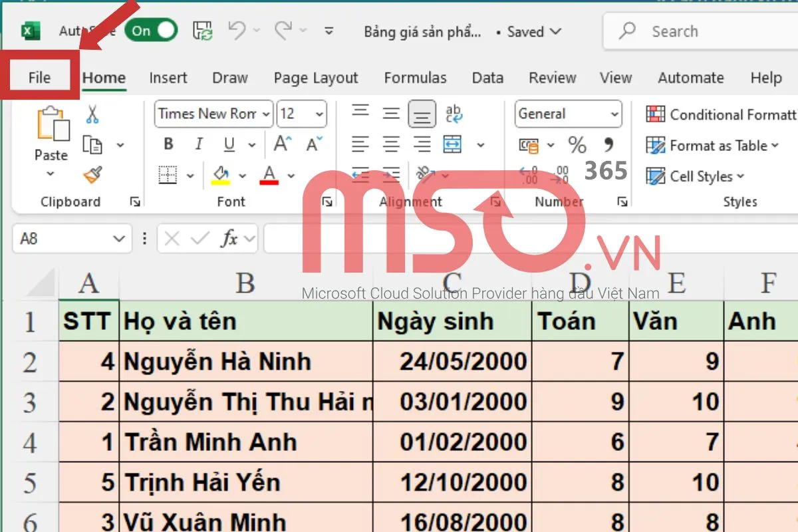
Task: Toggle Italic formatting
Action: (198, 144)
